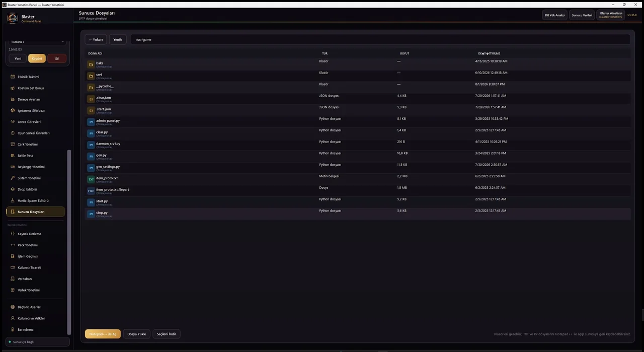The height and width of the screenshot is (352, 644).
Task: Click the Seçileni İndir button
Action: click(x=167, y=334)
